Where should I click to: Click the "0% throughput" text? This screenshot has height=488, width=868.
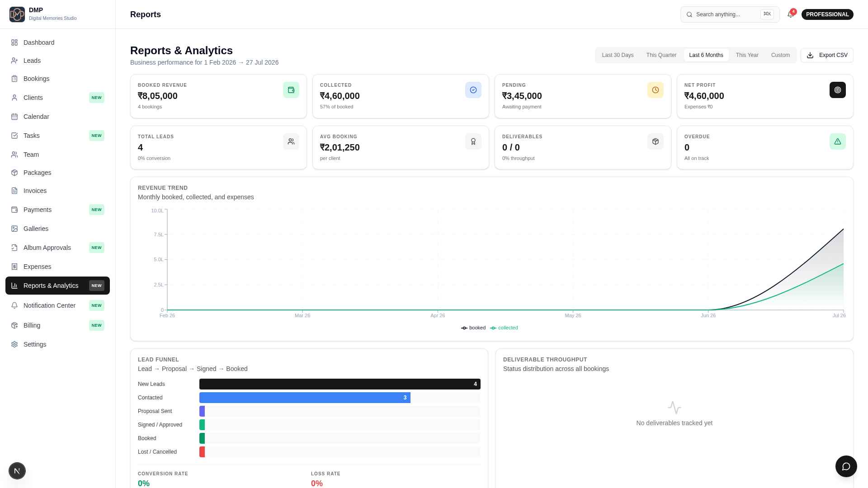click(x=519, y=159)
